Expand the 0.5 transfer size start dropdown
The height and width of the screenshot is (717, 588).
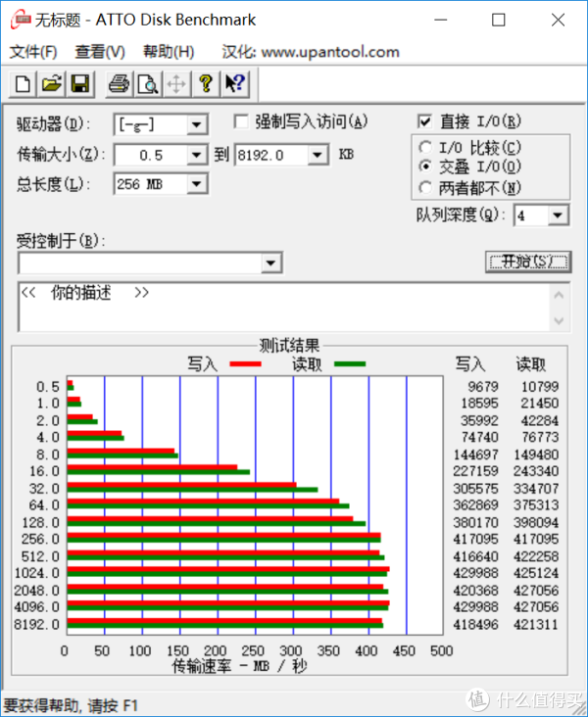[x=196, y=155]
